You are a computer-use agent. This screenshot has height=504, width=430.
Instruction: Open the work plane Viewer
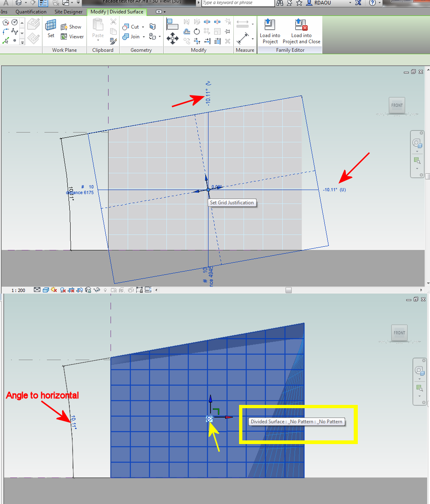tap(64, 37)
